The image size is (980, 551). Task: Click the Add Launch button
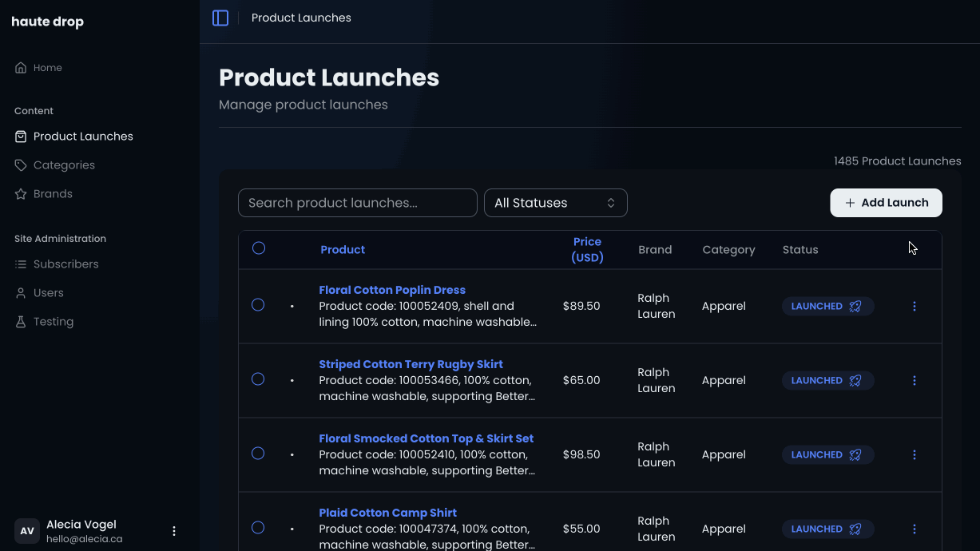click(x=886, y=203)
